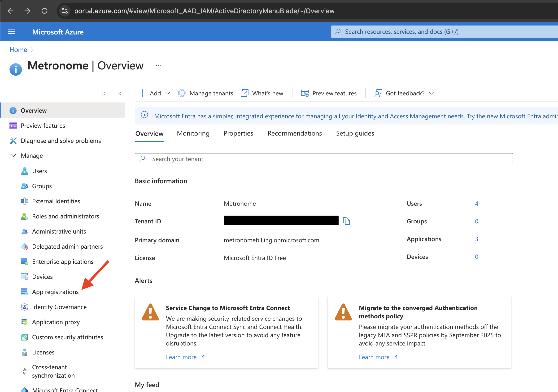Switch to the Monitoring tab
The height and width of the screenshot is (392, 558).
tap(193, 133)
